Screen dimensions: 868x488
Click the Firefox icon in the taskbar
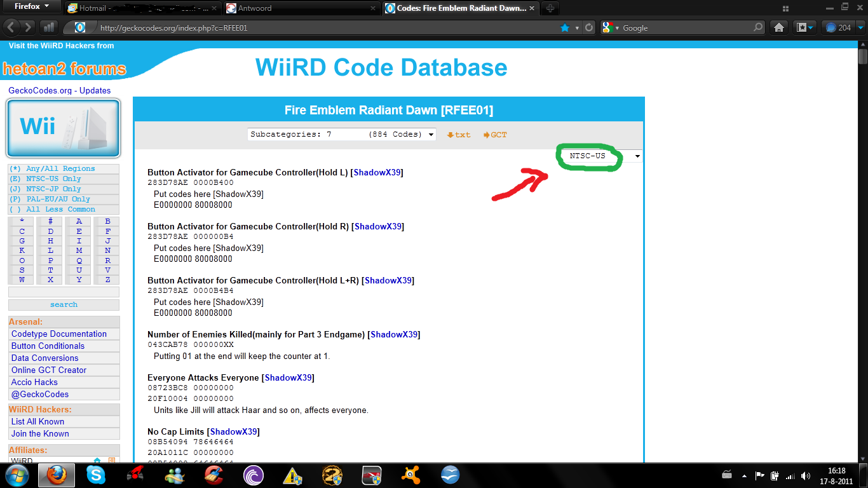(x=57, y=475)
